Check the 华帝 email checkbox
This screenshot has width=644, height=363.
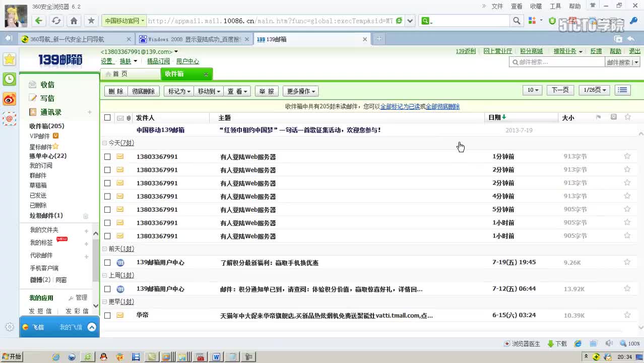(107, 316)
